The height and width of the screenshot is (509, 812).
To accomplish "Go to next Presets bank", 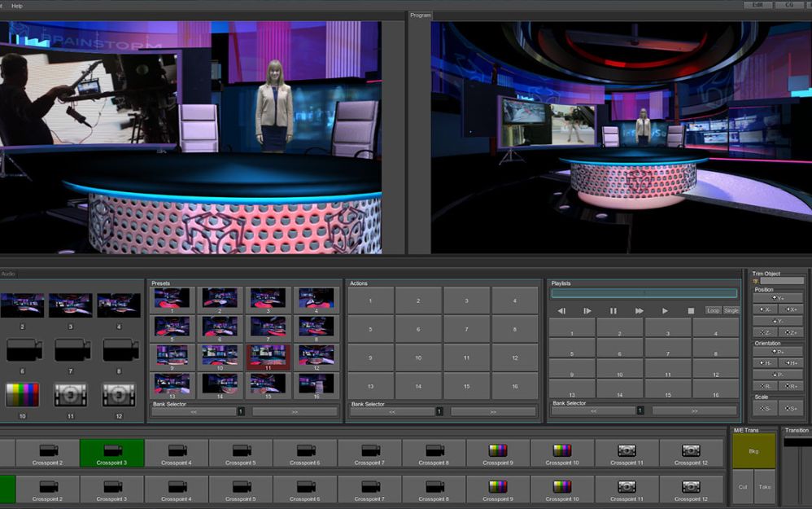I will (x=294, y=412).
